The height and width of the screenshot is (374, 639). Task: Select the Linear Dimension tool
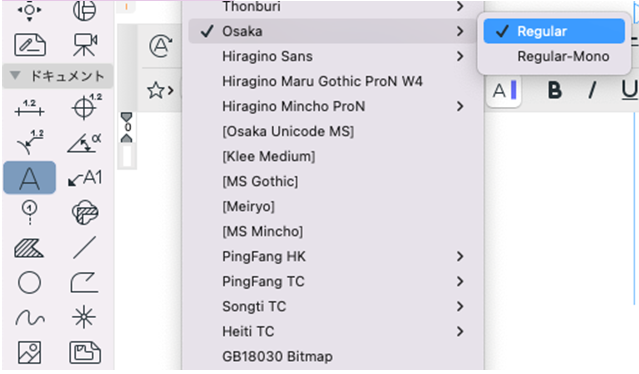(29, 108)
